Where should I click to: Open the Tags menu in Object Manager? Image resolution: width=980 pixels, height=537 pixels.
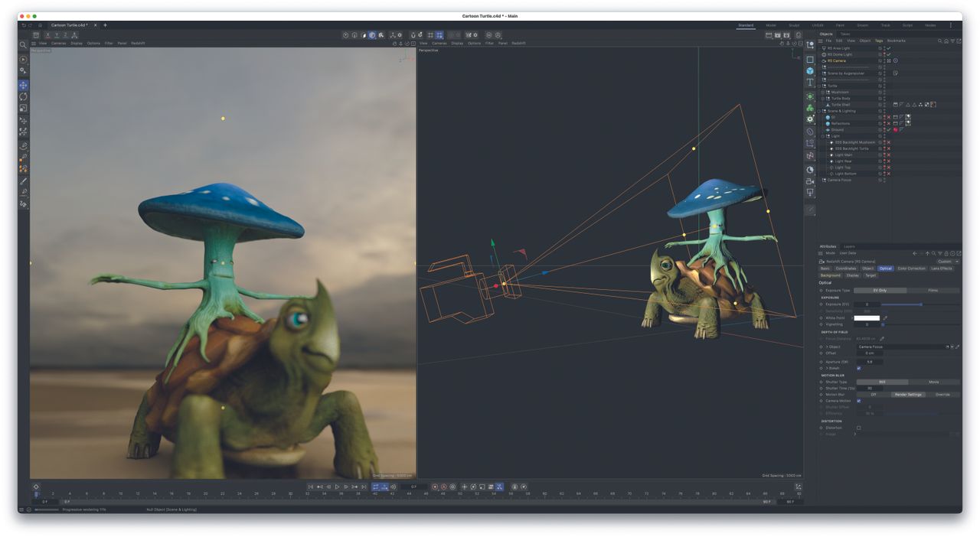tap(879, 41)
